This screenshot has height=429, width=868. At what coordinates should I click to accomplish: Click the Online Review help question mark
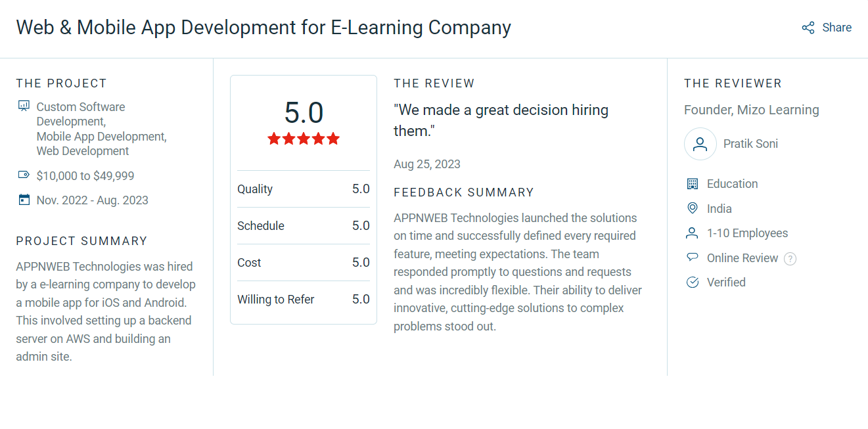point(790,259)
